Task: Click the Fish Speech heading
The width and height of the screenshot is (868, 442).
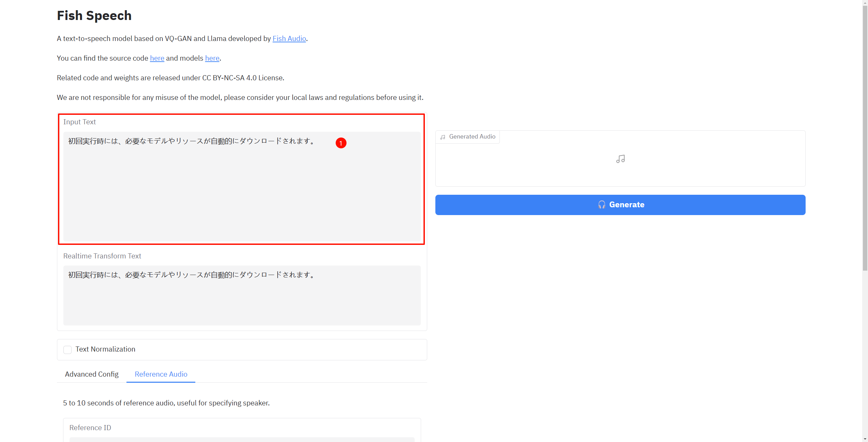Action: click(94, 16)
